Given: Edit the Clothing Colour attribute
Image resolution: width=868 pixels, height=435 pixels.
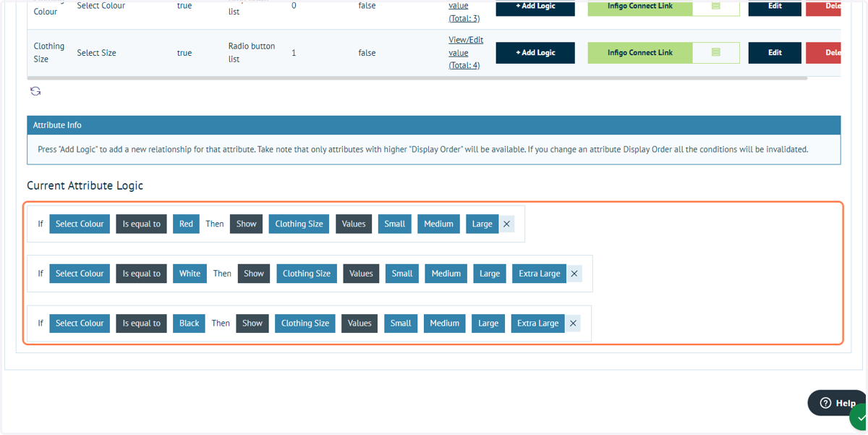Looking at the screenshot, I should coord(775,7).
